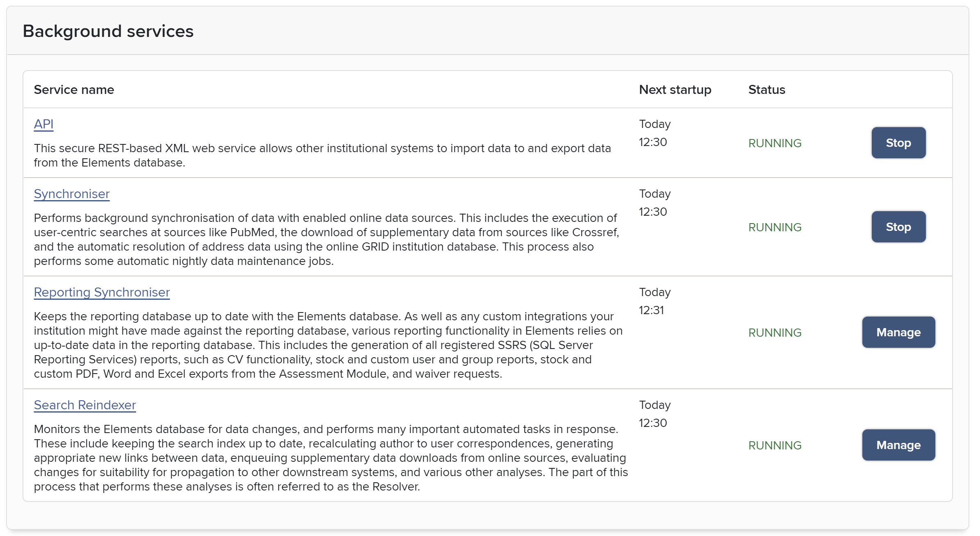Click the Reporting Synchroniser RUNNING status
This screenshot has height=536, width=980.
tap(775, 333)
